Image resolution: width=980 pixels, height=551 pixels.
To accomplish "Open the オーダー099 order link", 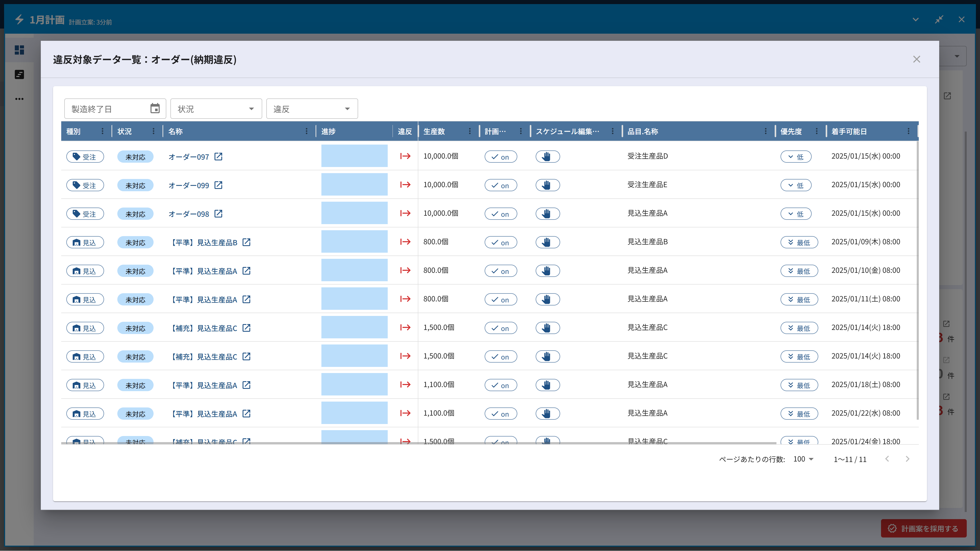I will click(x=189, y=186).
